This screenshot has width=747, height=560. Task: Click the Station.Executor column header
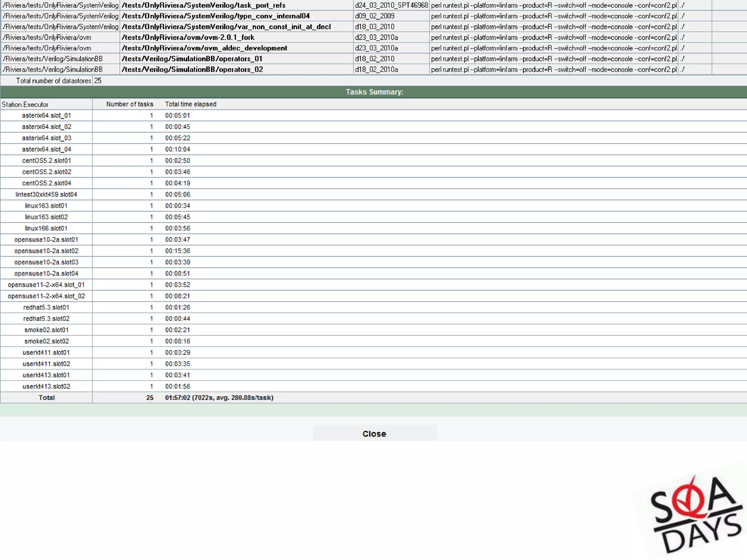pos(26,105)
